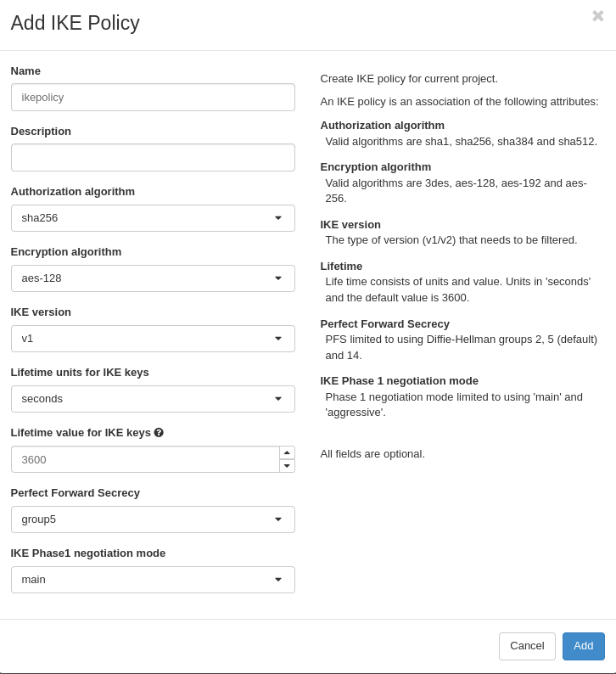Viewport: 616px width, 674px height.
Task: Click the help icon beside Lifetime value
Action: point(159,433)
